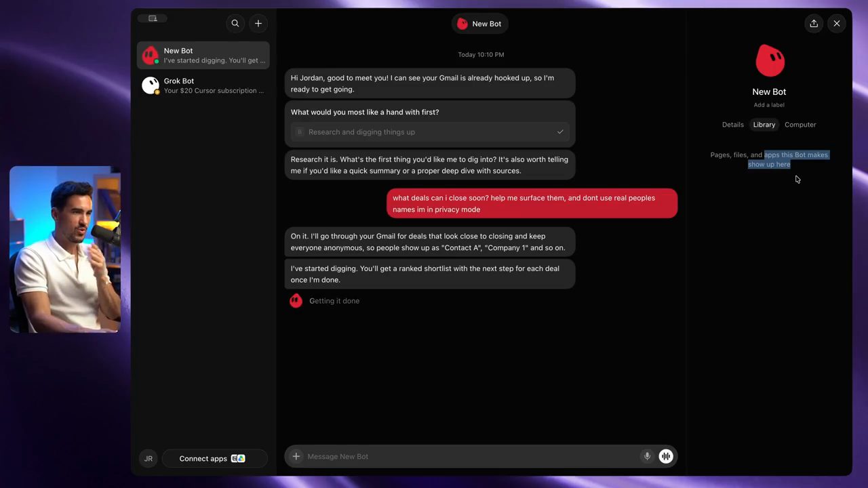Click the New Bot name in details panel
Image resolution: width=868 pixels, height=488 pixels.
(x=769, y=92)
